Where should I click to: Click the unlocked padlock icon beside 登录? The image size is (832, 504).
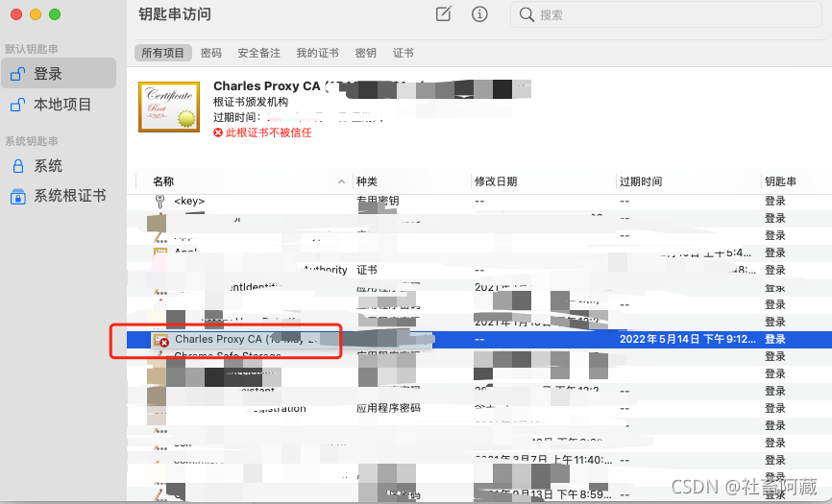(17, 74)
